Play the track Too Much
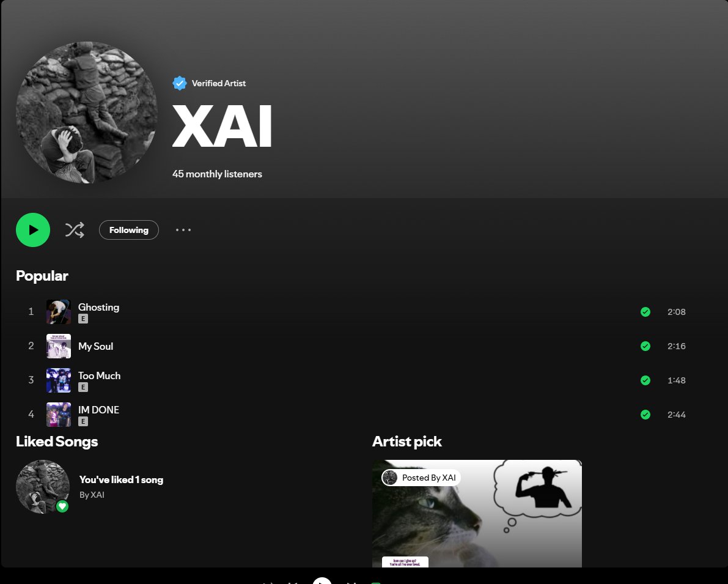Image resolution: width=728 pixels, height=584 pixels. tap(100, 375)
